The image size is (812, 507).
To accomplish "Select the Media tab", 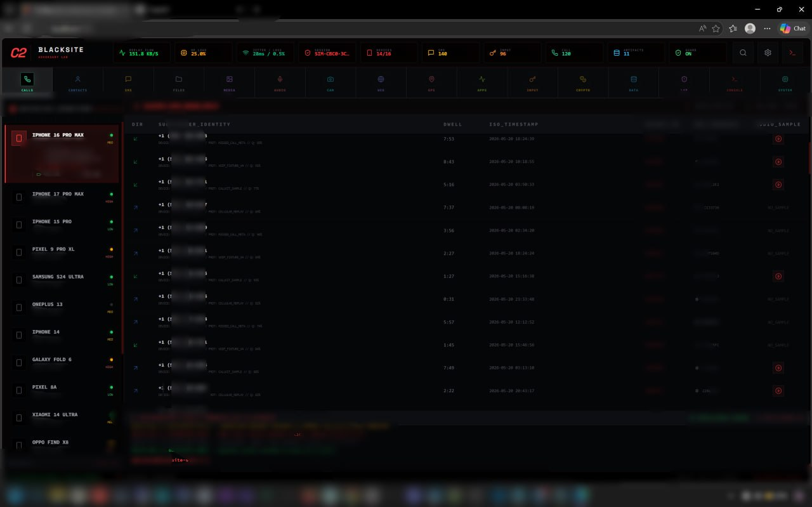I will tap(229, 81).
